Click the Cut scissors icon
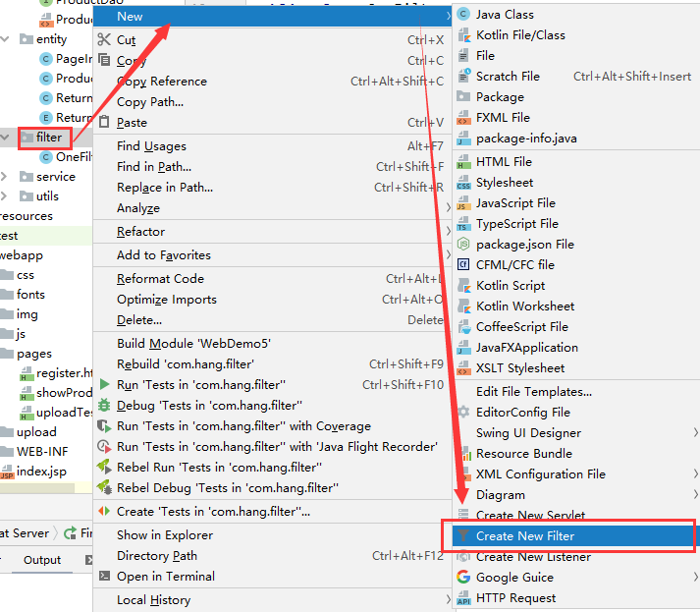The height and width of the screenshot is (612, 700). click(103, 39)
